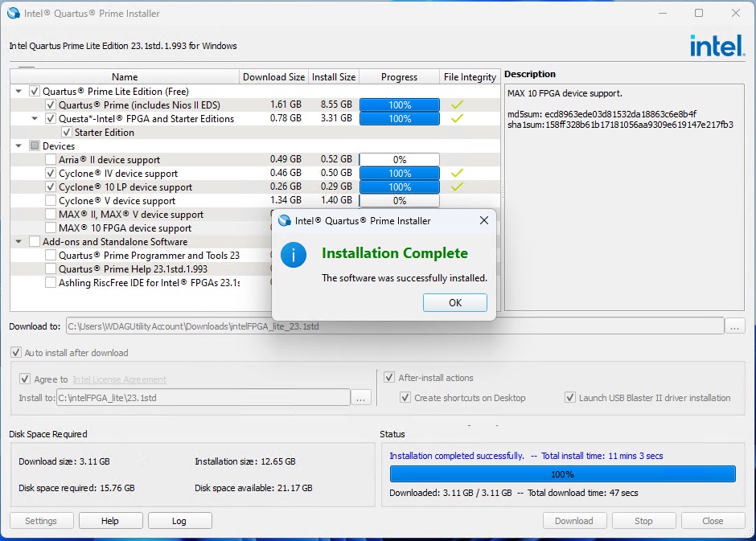Click 'Installation completed successfully.' status text
Screen dimensions: 756x541
tap(457, 456)
